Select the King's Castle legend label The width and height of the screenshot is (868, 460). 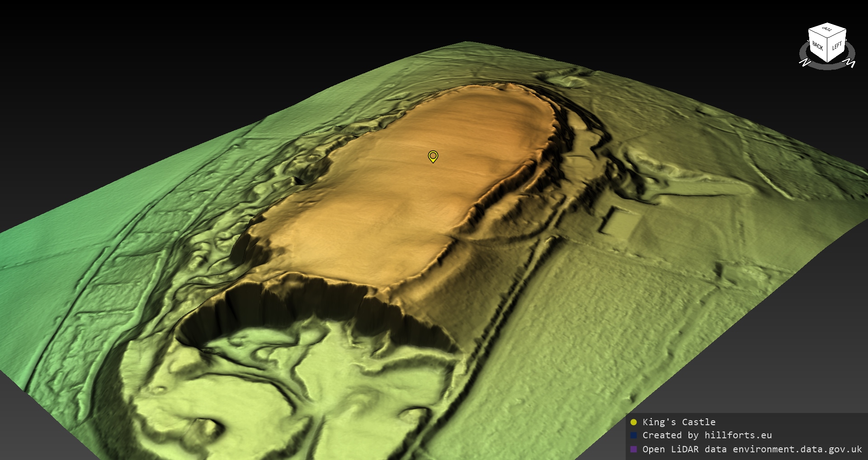[x=679, y=422]
